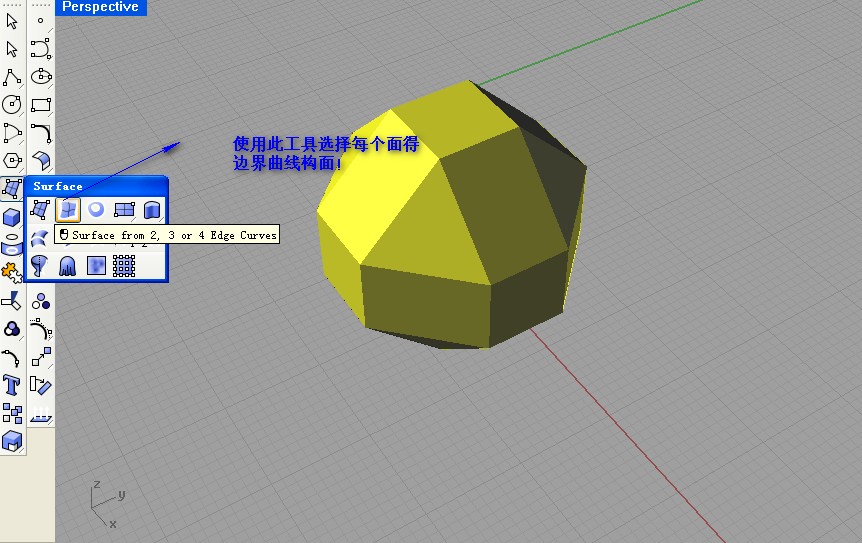Click the three separate spheres icon
This screenshot has width=862, height=543.
[x=41, y=301]
